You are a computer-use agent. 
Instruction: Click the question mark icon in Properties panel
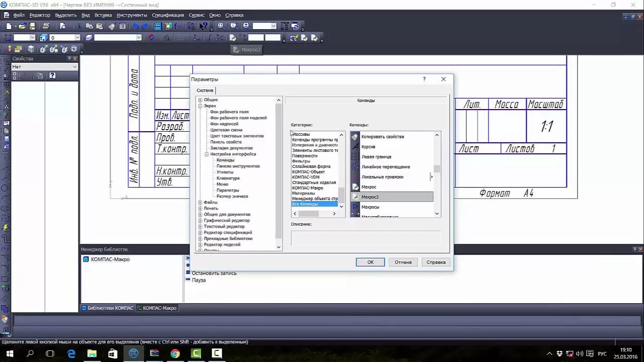pos(52,76)
